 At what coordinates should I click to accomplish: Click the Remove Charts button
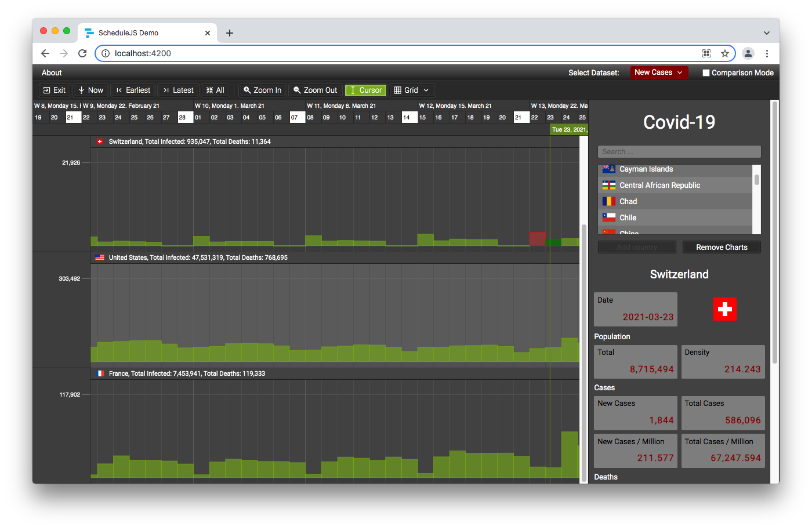tap(722, 247)
